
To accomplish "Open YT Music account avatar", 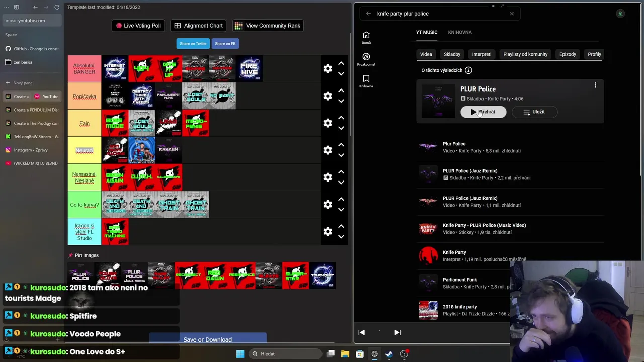I will coord(620,14).
